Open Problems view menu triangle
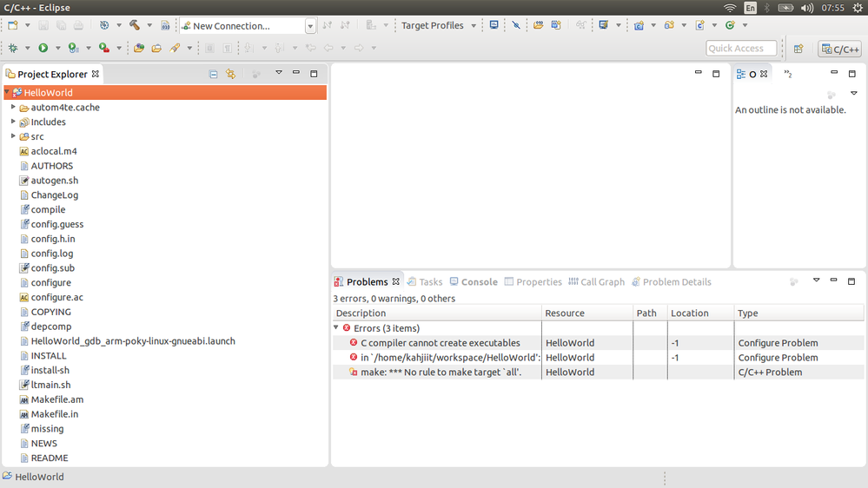 pos(816,280)
